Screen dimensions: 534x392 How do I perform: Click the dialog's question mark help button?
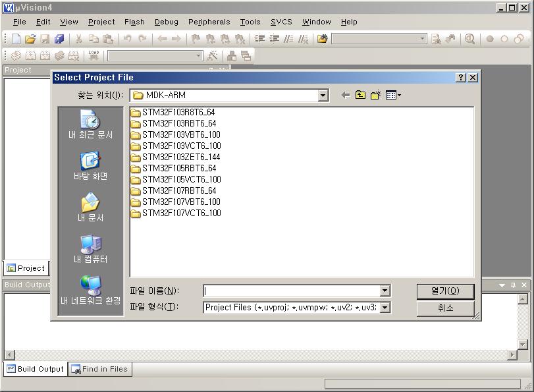[x=460, y=77]
